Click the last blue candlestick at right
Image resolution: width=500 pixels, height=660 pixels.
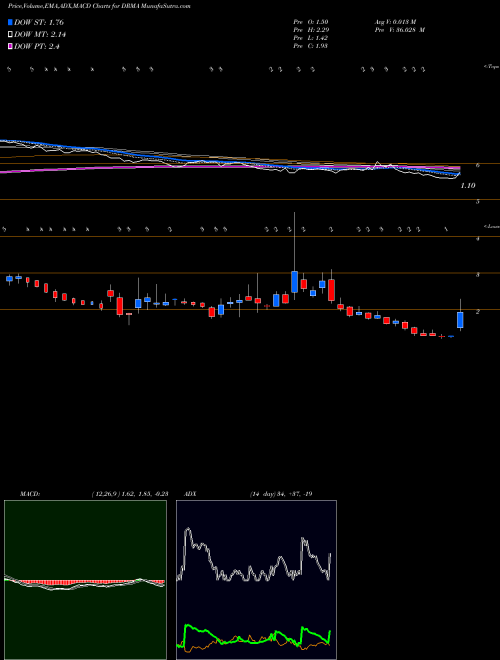point(460,320)
